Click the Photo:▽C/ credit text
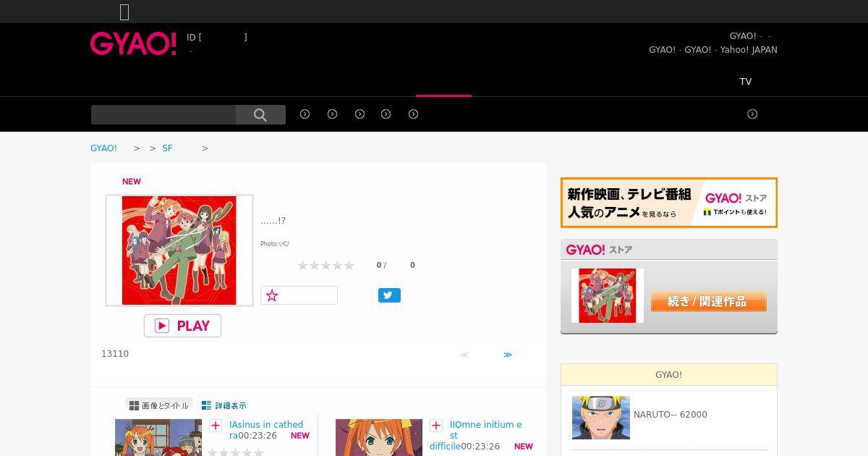The height and width of the screenshot is (456, 868). click(x=275, y=244)
